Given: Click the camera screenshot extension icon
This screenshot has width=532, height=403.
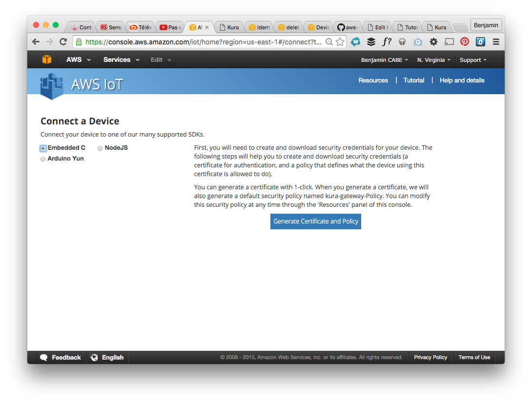Looking at the screenshot, I should pos(418,42).
